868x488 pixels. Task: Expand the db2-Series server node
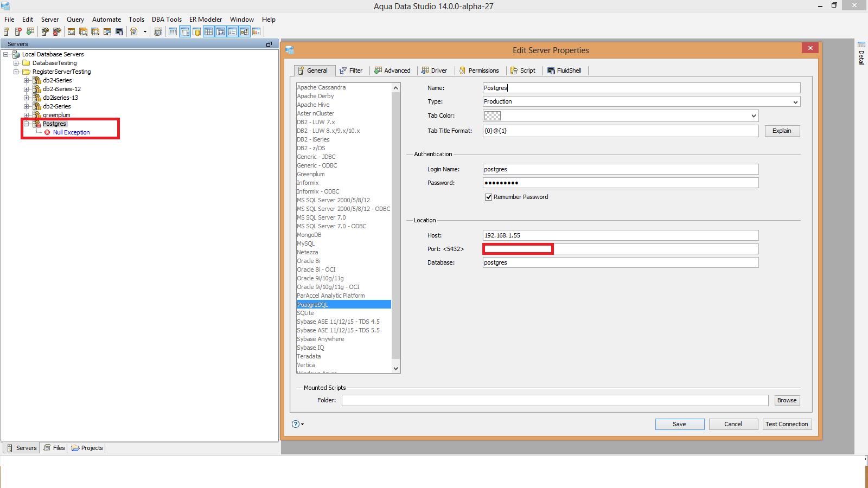pyautogui.click(x=27, y=106)
